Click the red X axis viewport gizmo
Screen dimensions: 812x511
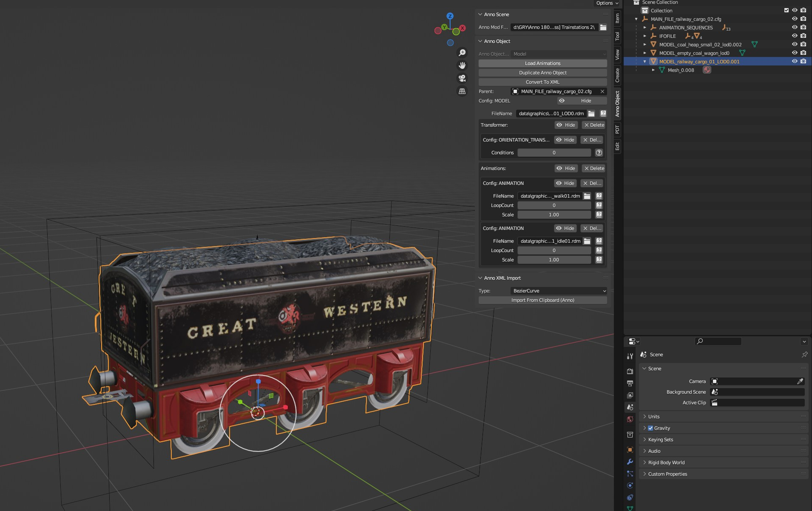463,28
